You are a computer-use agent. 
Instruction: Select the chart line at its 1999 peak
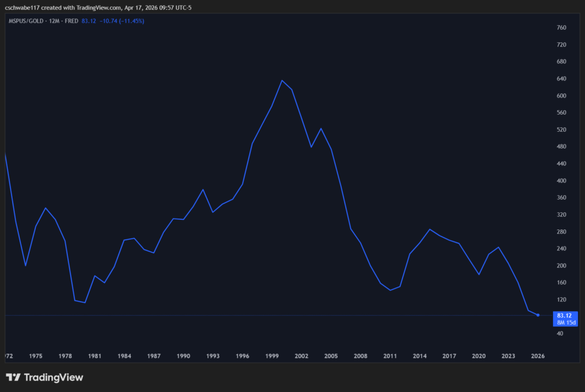click(283, 80)
